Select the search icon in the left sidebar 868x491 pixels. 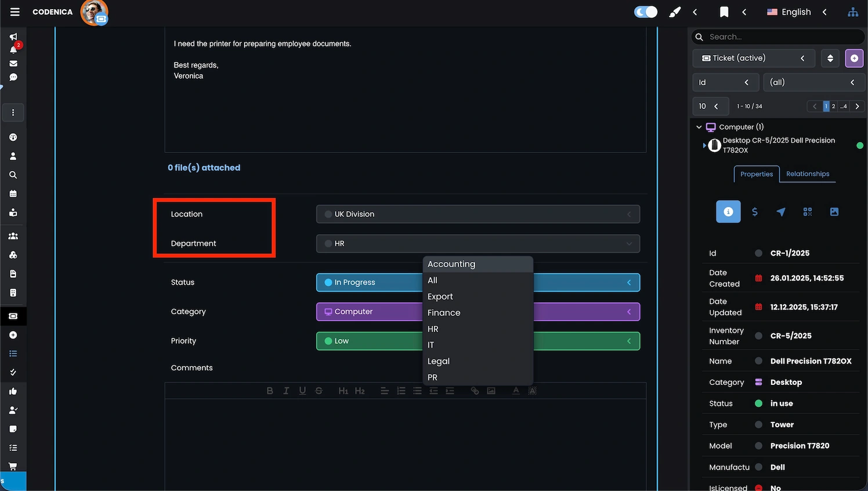13,174
